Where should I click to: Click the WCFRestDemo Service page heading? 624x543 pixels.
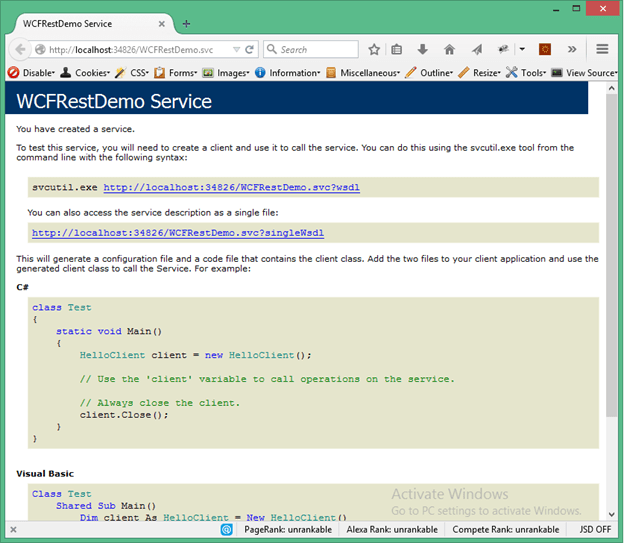[114, 101]
